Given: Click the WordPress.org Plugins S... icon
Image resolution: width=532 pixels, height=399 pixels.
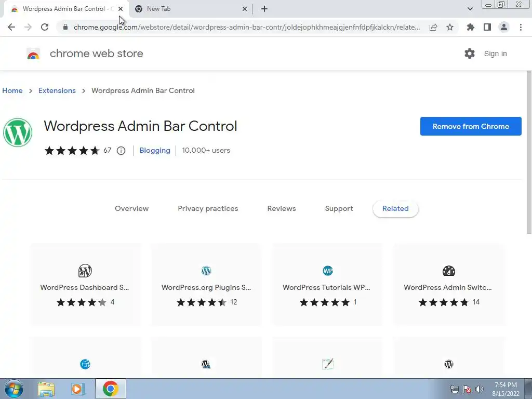Looking at the screenshot, I should click(206, 271).
